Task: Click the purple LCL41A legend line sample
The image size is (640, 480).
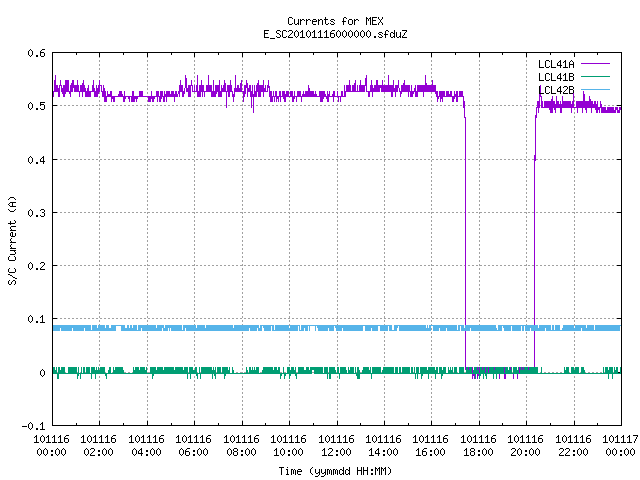Action: click(595, 64)
